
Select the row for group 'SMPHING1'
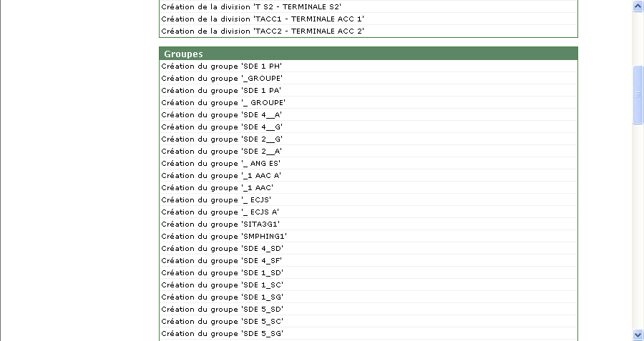tap(369, 237)
